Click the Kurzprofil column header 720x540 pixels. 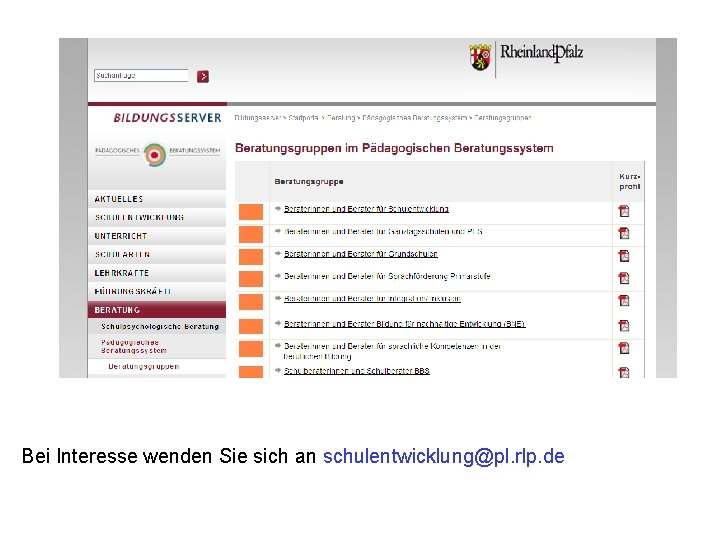(630, 181)
